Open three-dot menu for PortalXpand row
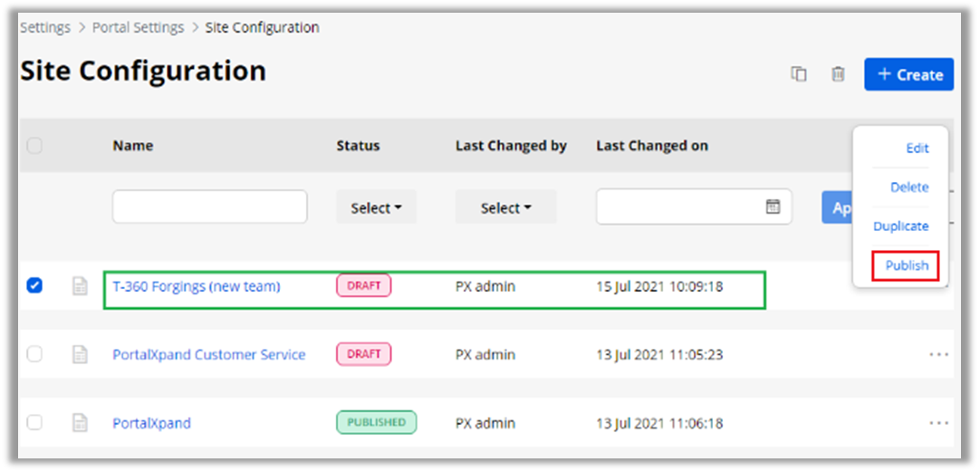Image resolution: width=980 pixels, height=472 pixels. click(x=938, y=423)
